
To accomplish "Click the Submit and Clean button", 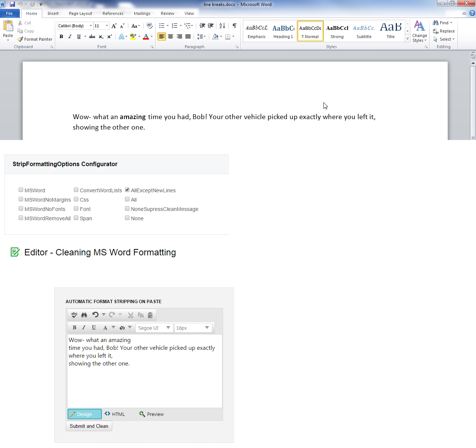I will point(89,426).
